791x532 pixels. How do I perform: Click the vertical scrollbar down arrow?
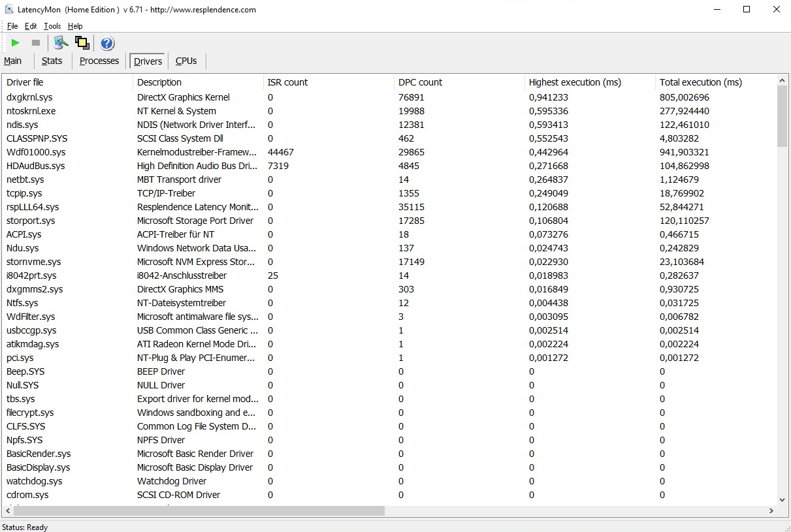coord(783,499)
